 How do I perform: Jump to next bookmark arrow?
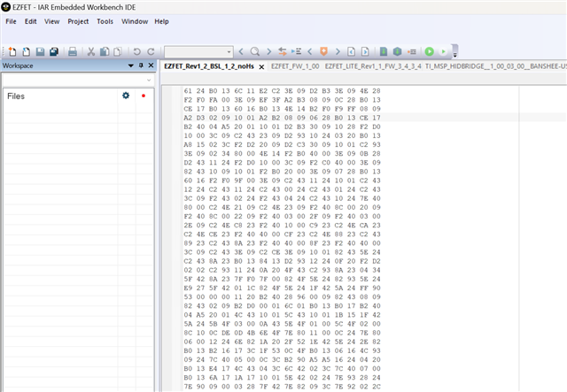click(x=338, y=51)
